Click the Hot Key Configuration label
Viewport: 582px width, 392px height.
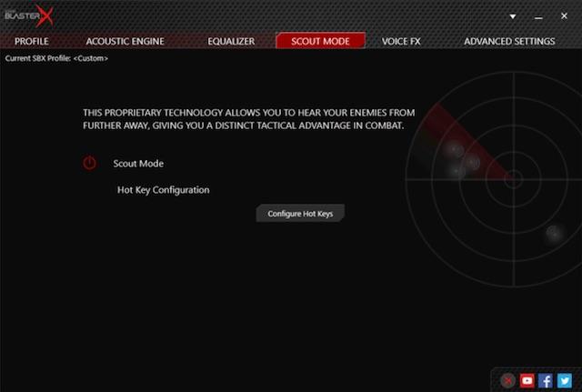pos(164,190)
